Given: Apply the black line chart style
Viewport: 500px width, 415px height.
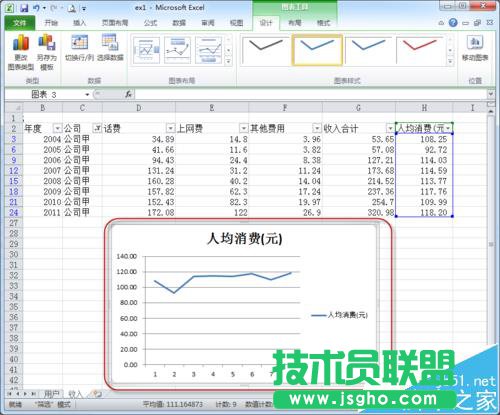Looking at the screenshot, I should tap(265, 50).
